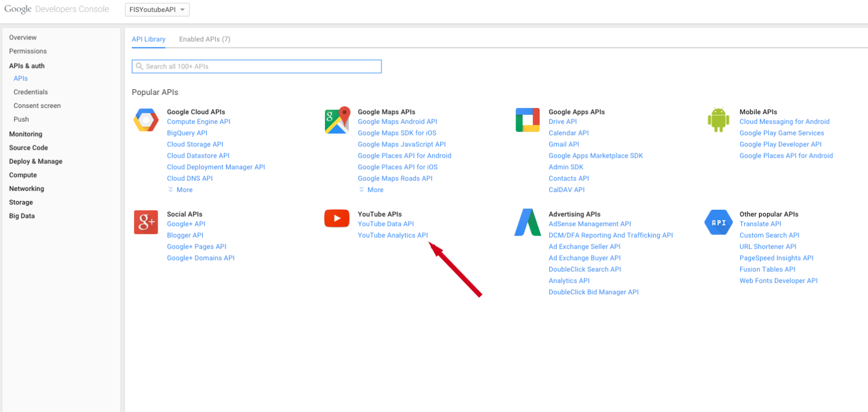Open the Google Maps Android API link
The height and width of the screenshot is (412, 868).
click(397, 122)
